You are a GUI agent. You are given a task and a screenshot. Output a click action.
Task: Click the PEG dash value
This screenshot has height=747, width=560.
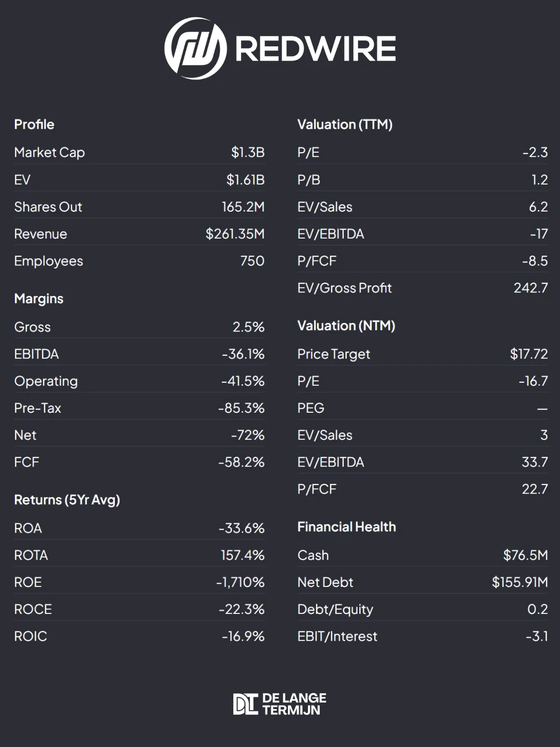pos(542,409)
